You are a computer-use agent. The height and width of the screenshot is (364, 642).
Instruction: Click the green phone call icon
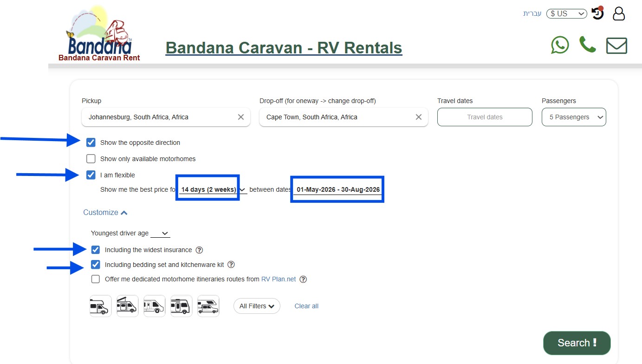(x=587, y=45)
